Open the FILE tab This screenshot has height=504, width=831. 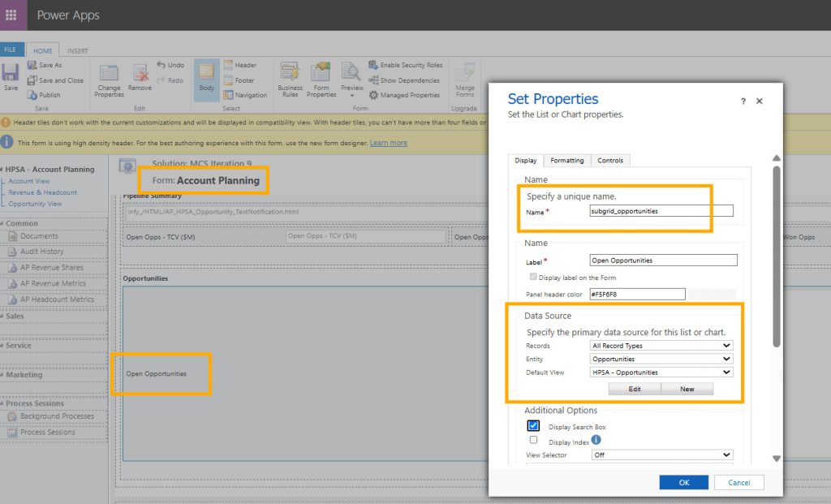[11, 50]
